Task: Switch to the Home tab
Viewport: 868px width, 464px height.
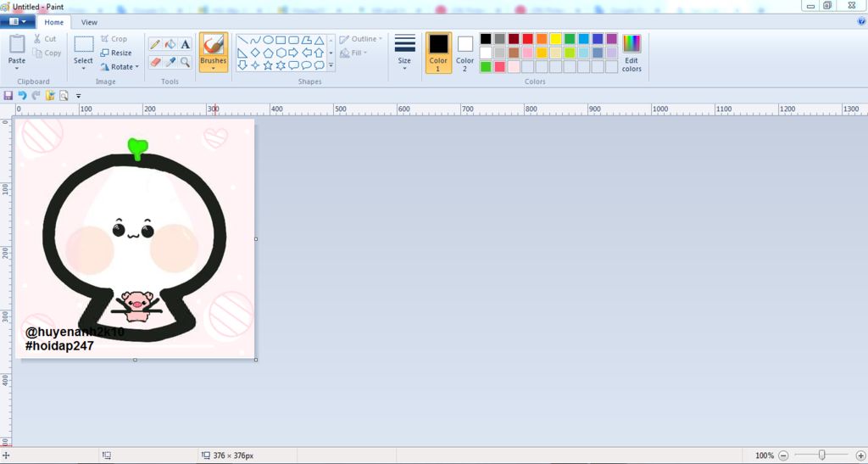Action: point(53,22)
